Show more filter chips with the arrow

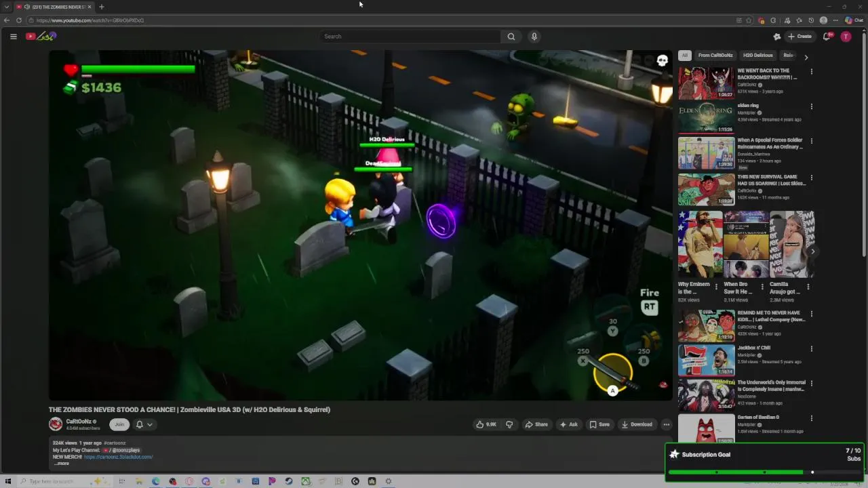coord(806,57)
